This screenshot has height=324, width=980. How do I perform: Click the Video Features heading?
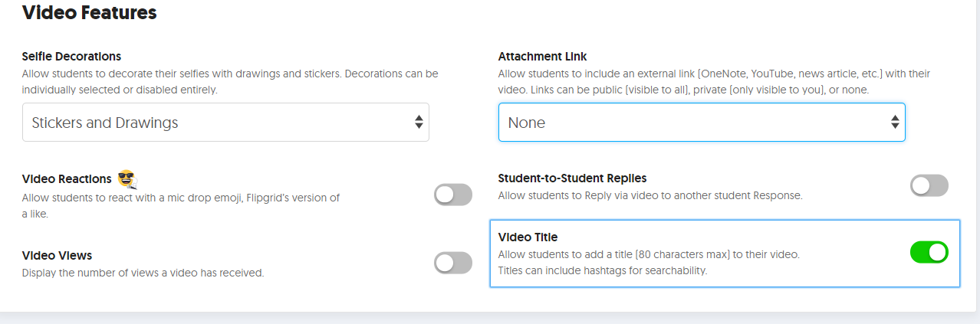(90, 12)
